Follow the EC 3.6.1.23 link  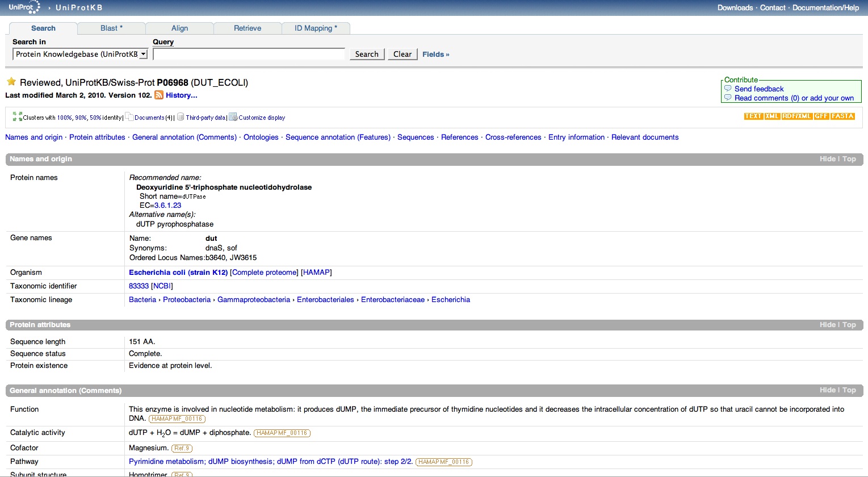tap(167, 206)
